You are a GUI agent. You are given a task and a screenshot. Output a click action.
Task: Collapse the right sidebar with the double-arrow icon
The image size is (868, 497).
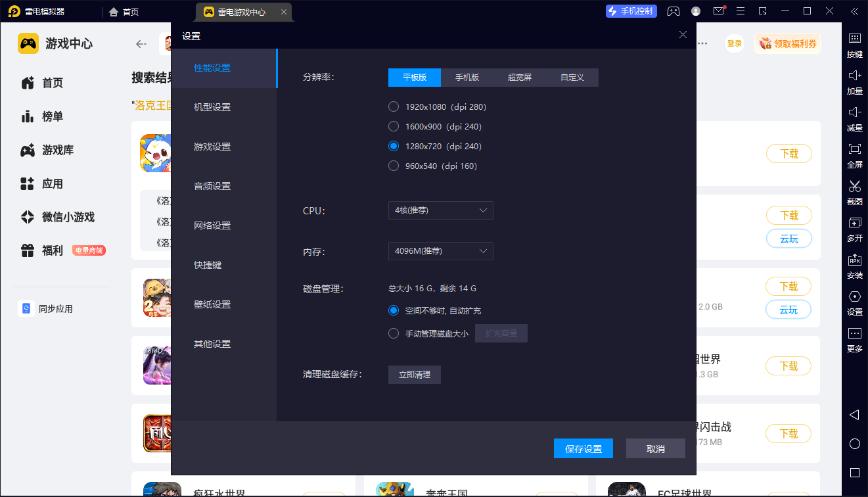coord(854,11)
